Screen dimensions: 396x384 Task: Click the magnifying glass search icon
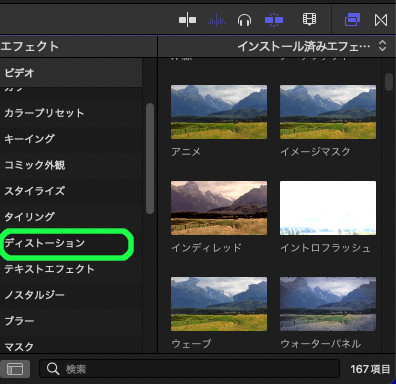point(53,369)
